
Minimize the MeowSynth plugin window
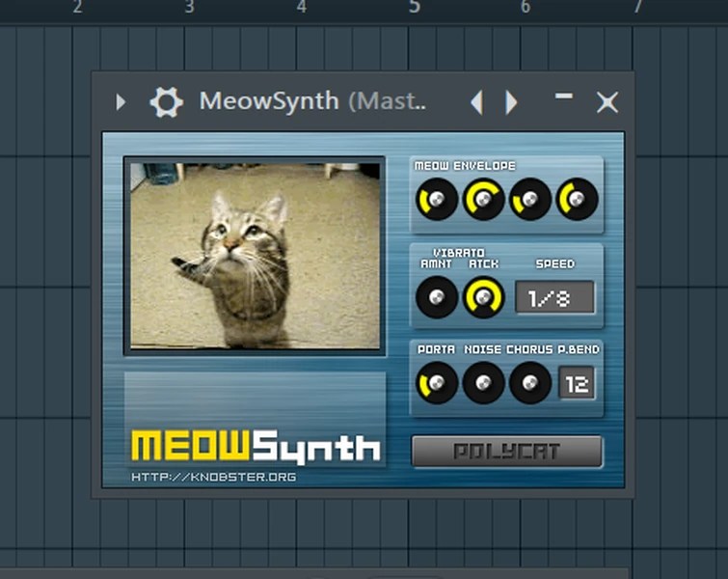coord(564,96)
